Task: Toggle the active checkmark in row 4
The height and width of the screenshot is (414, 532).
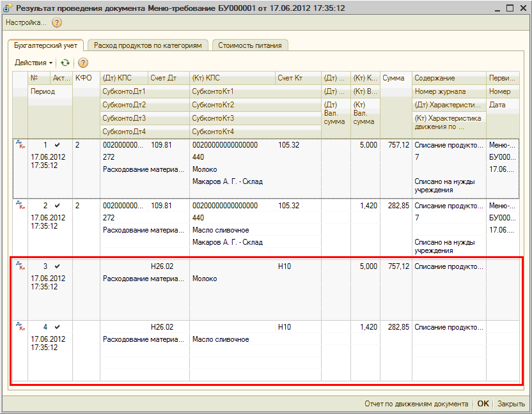Action: (x=58, y=327)
